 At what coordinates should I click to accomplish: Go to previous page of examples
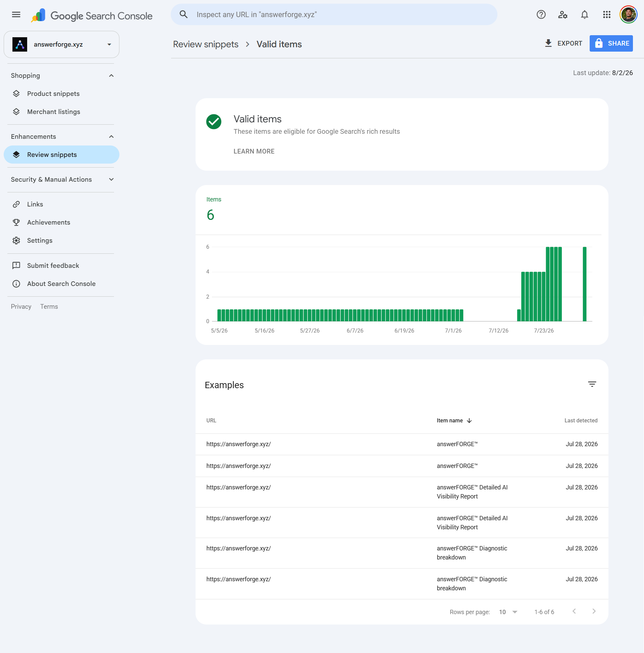pyautogui.click(x=574, y=611)
